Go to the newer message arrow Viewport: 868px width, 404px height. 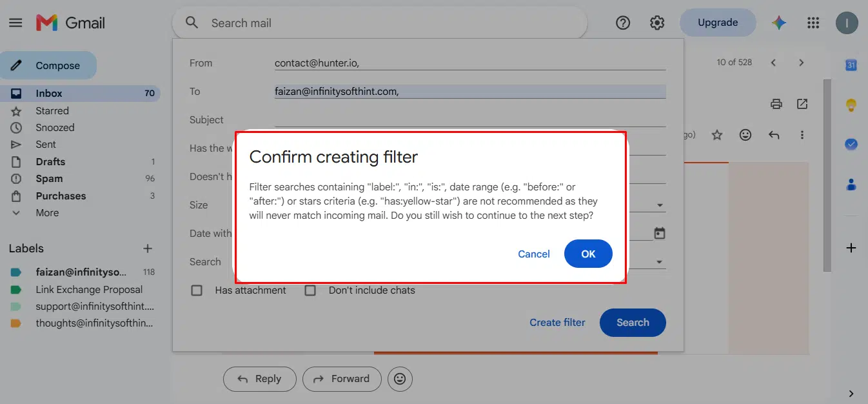[x=773, y=63]
